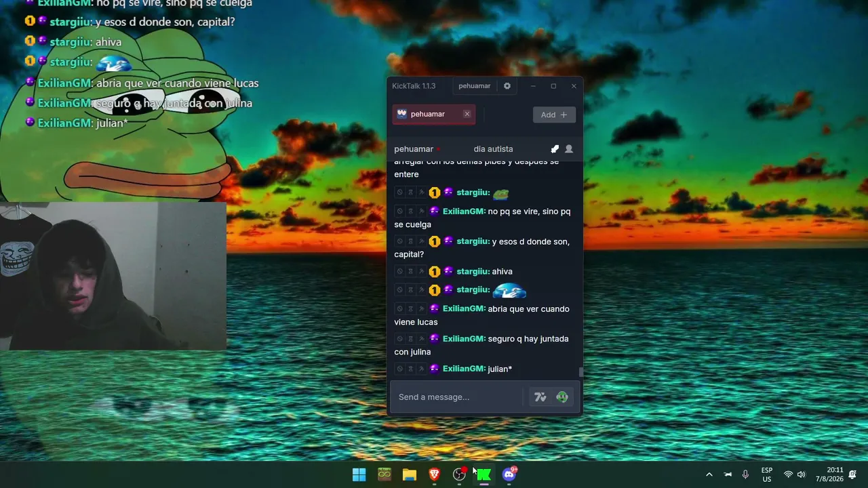Open the 7TV emote picker
Viewport: 868px width, 488px height.
pyautogui.click(x=540, y=397)
